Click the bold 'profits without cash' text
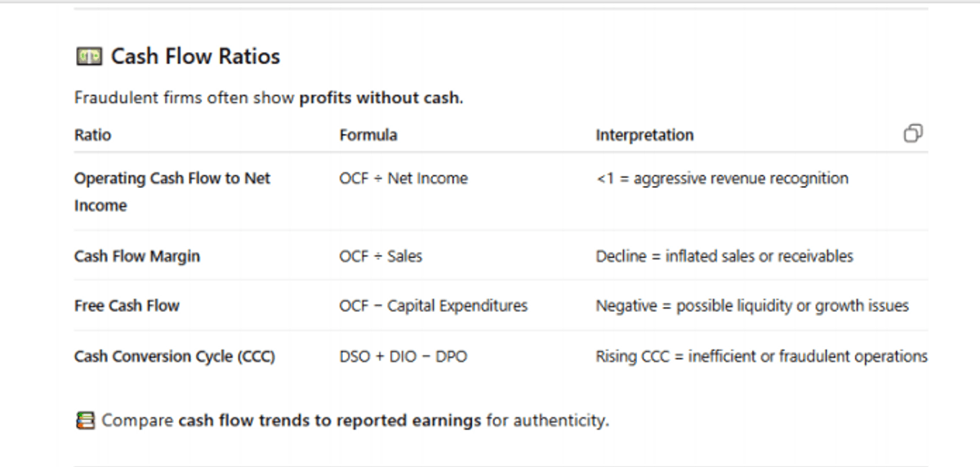980x467 pixels. point(380,99)
